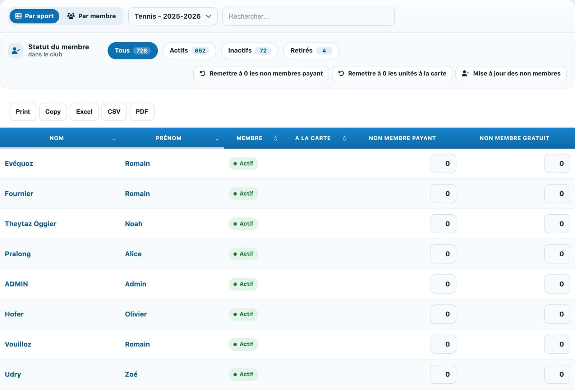Filter by Actifs members
This screenshot has height=392, width=575.
(189, 51)
